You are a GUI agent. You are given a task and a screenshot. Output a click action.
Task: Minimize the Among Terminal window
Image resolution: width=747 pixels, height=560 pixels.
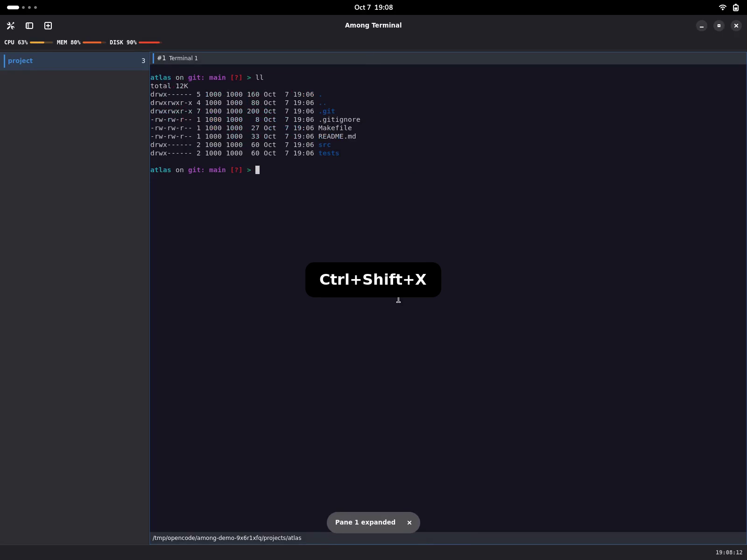tap(702, 26)
